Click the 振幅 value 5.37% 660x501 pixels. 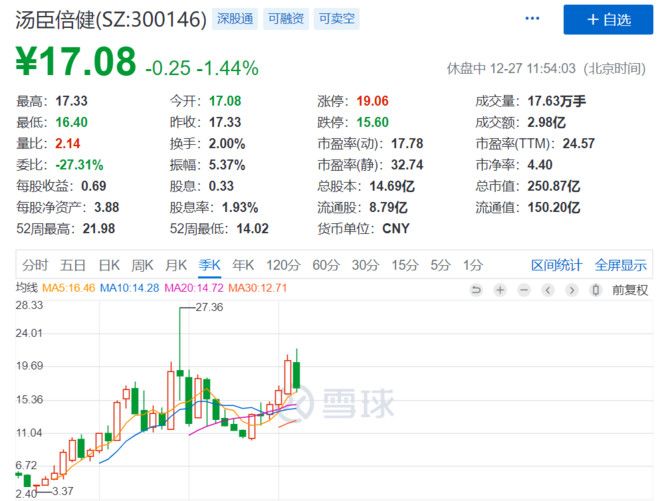[227, 165]
